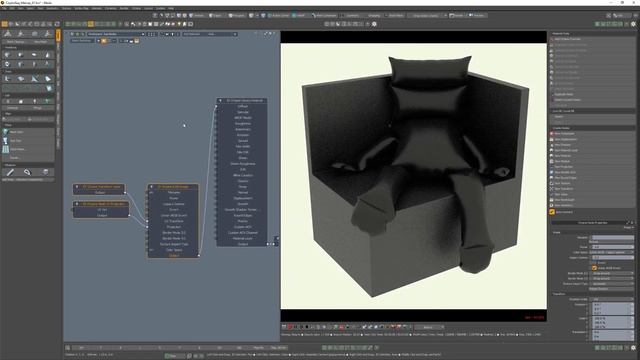Click the highlighted orange icon in schematic toolbar

pos(104,41)
